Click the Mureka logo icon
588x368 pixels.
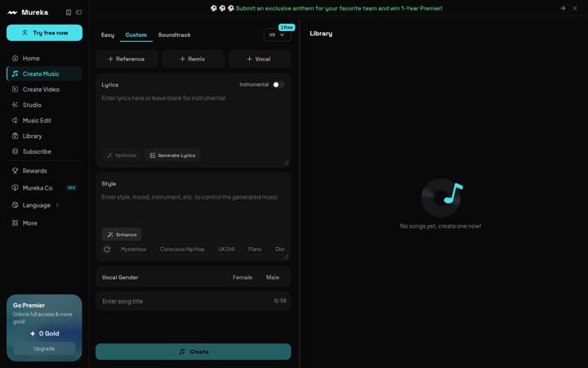click(x=12, y=12)
